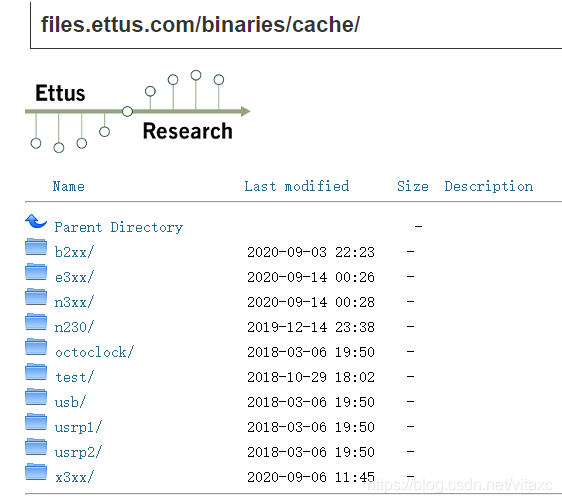Click the files.ettus.com/binaries/cache/ address field
Image resolution: width=562 pixels, height=503 pixels.
click(296, 25)
